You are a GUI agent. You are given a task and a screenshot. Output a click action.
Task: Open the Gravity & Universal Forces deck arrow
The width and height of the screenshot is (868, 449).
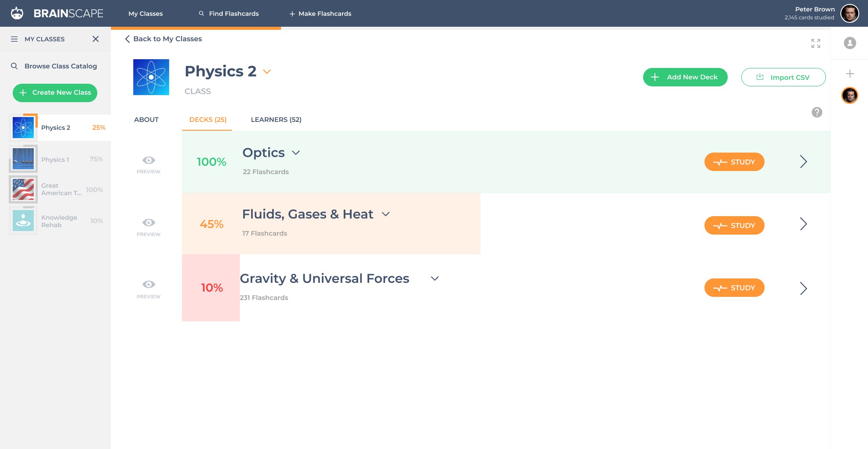pos(803,288)
